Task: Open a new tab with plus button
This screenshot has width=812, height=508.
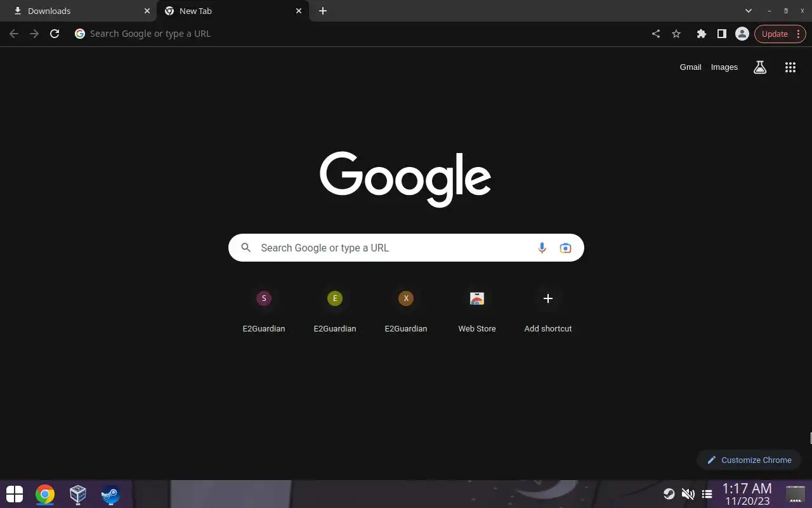Action: tap(323, 11)
